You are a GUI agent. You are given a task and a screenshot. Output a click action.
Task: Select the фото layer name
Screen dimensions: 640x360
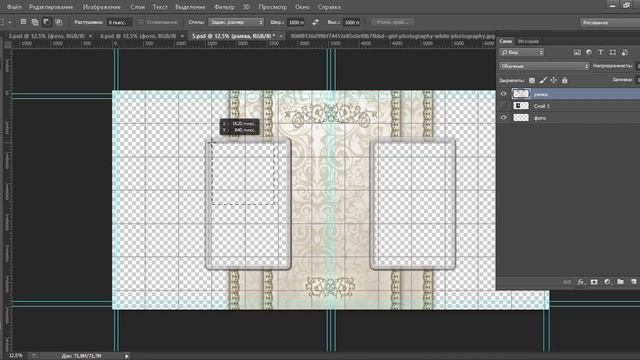pyautogui.click(x=540, y=118)
